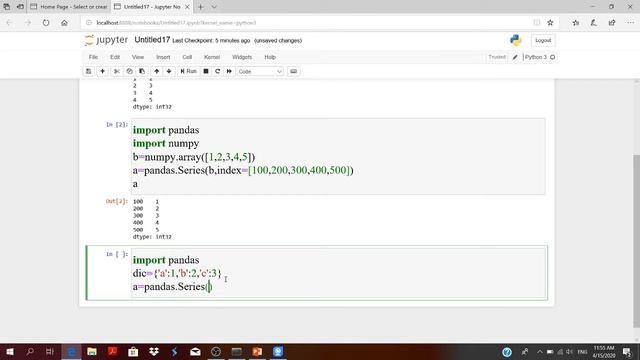Click the save and checkpoint toolbar icon
This screenshot has width=640, height=360.
tap(89, 71)
